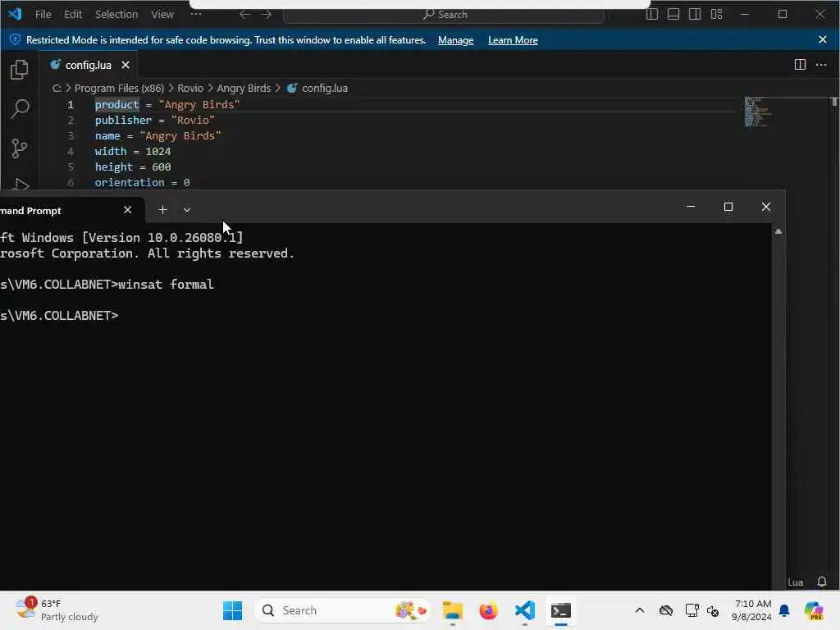Open the Selection menu
The height and width of the screenshot is (630, 840).
coord(116,15)
